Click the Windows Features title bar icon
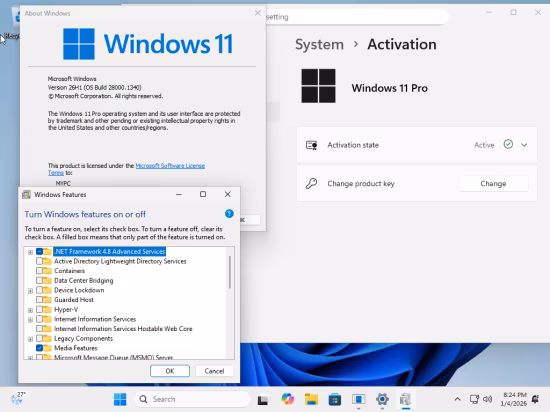Image resolution: width=550 pixels, height=412 pixels. 26,195
